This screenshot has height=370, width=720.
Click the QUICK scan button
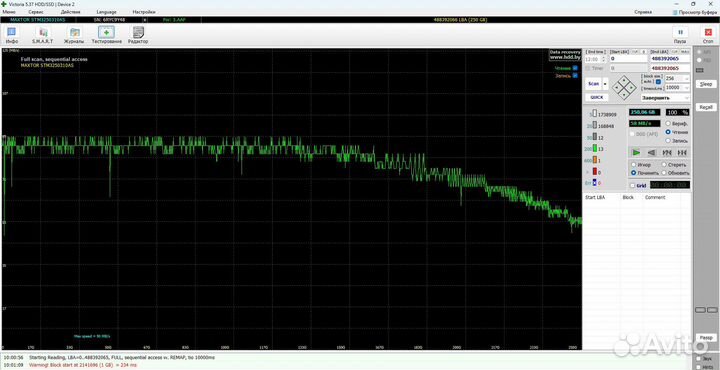(x=596, y=97)
